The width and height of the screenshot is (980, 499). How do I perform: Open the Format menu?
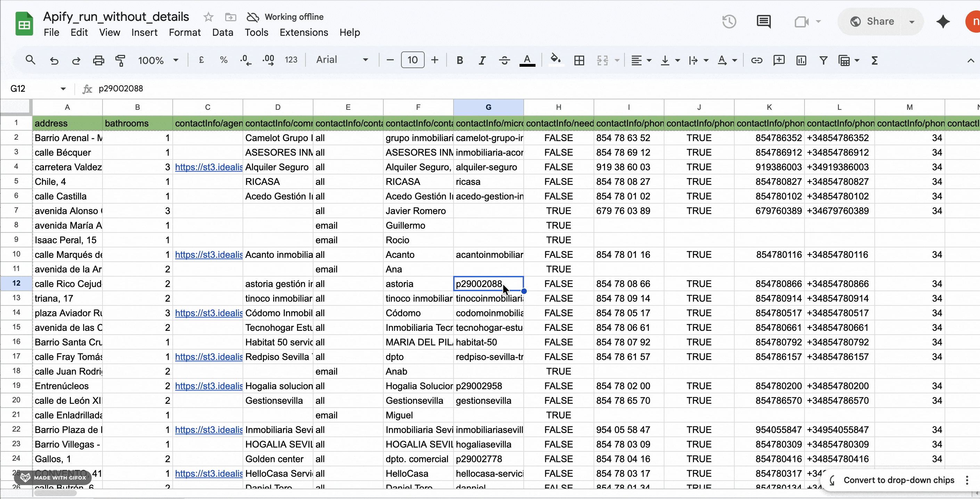pos(185,32)
